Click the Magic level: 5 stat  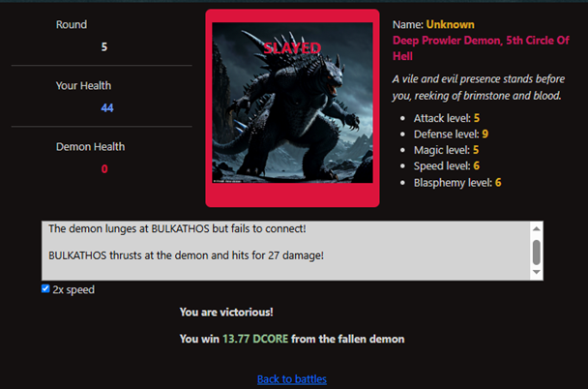(446, 150)
